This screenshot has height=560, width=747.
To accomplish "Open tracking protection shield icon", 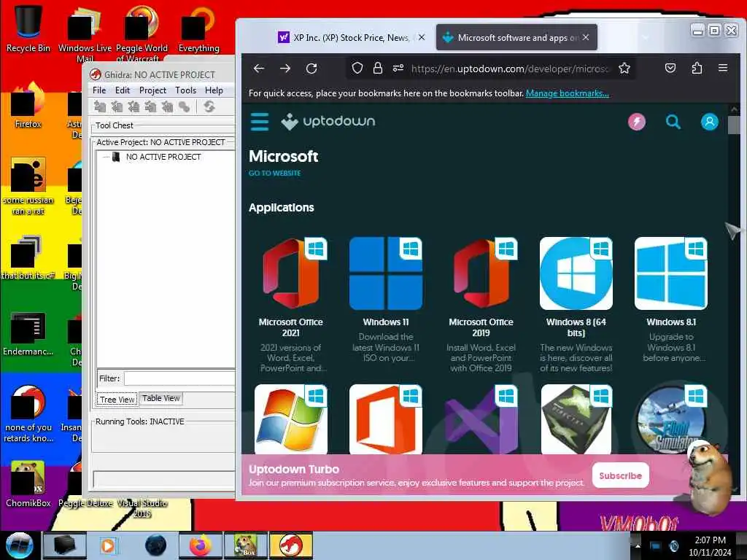I will click(x=357, y=69).
